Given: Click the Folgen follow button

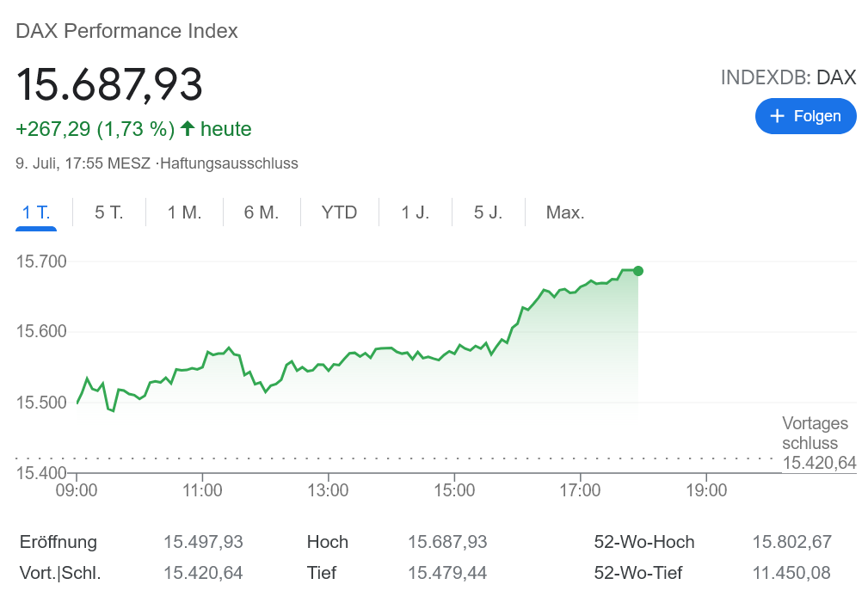Looking at the screenshot, I should pos(805,116).
